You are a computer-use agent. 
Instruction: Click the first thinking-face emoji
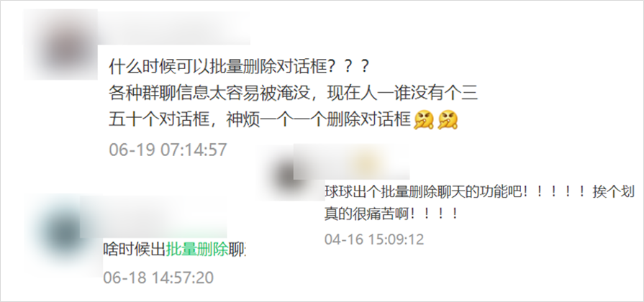(423, 121)
